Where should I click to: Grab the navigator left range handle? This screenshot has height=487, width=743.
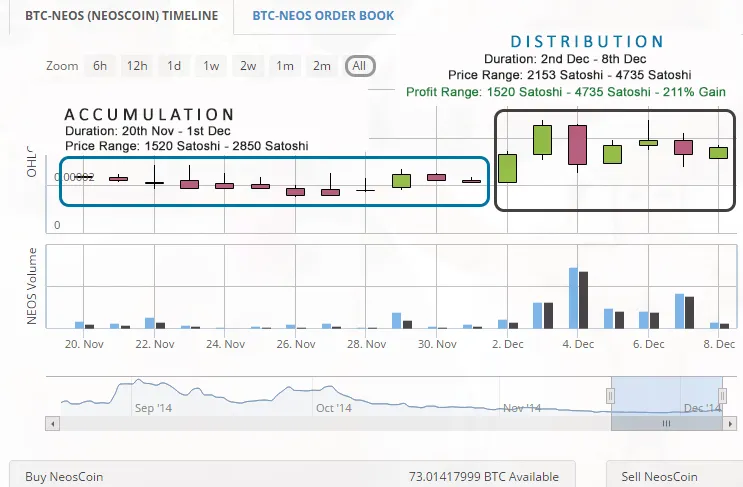[610, 395]
